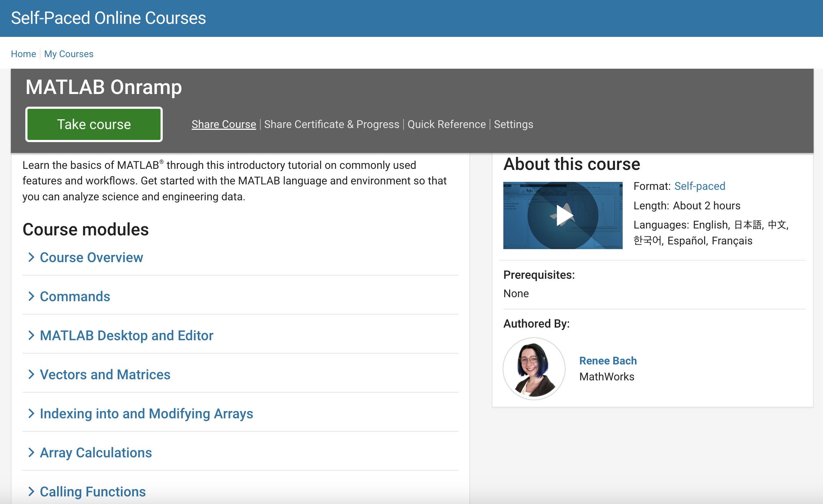Image resolution: width=823 pixels, height=504 pixels.
Task: Open the MATLAB Desktop and Editor title
Action: [x=127, y=336]
